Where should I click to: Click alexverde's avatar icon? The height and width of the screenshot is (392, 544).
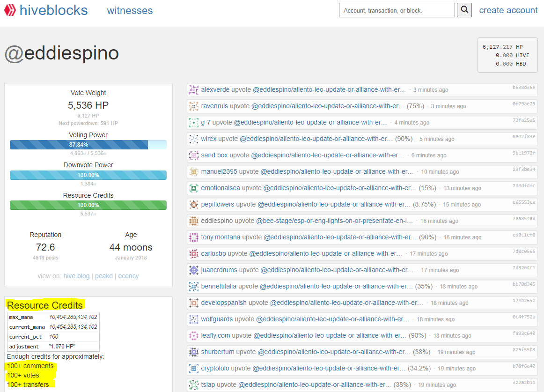[194, 89]
